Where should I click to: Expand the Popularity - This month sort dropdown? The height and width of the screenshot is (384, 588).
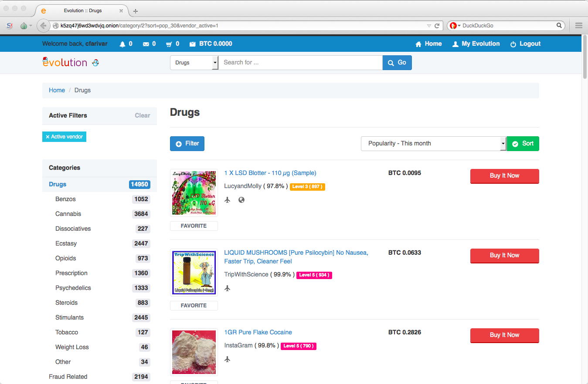[x=433, y=144]
